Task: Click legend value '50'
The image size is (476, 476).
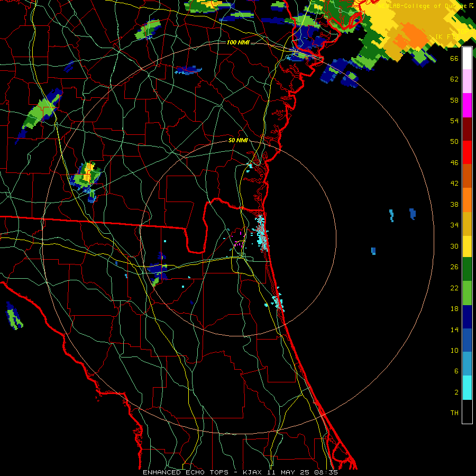Action: pyautogui.click(x=454, y=141)
